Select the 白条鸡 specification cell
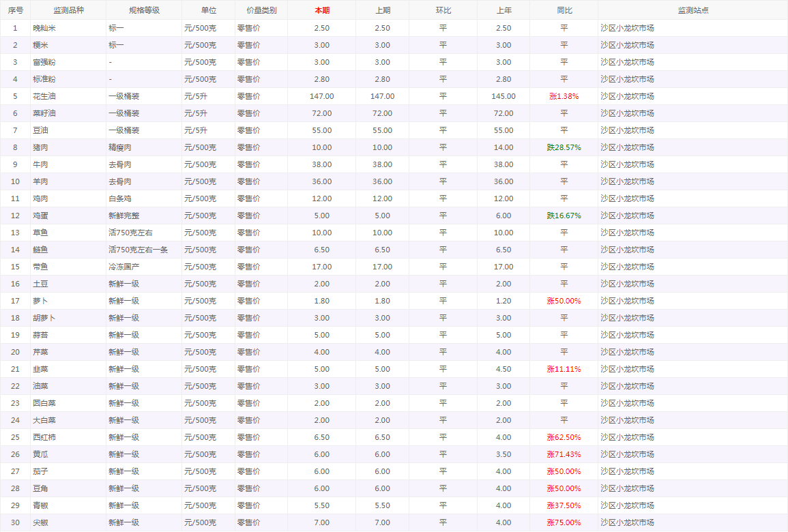This screenshot has height=532, width=788. [120, 198]
